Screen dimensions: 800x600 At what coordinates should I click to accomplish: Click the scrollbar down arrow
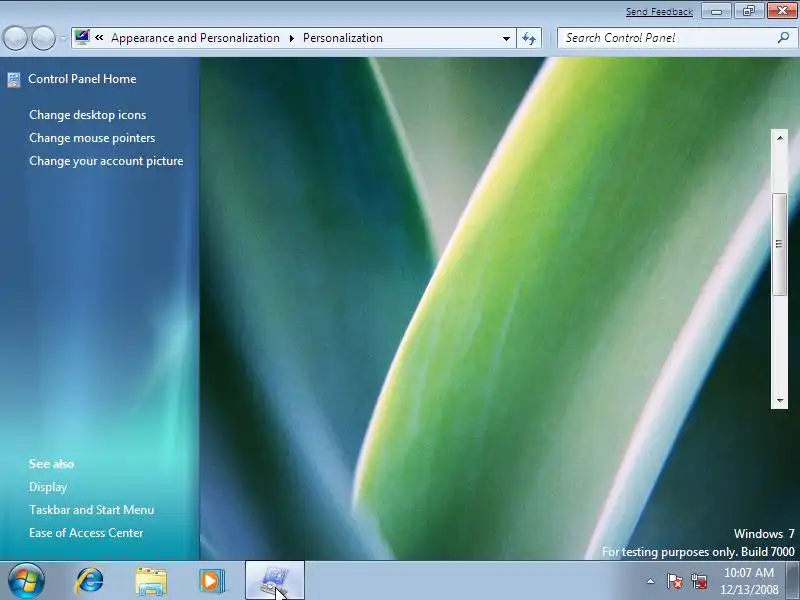tap(780, 401)
